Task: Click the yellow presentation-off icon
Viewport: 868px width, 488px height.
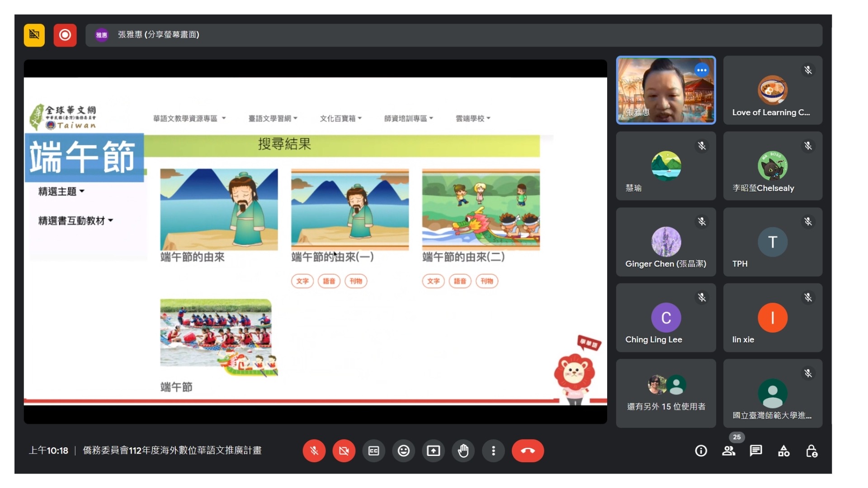Action: point(34,35)
